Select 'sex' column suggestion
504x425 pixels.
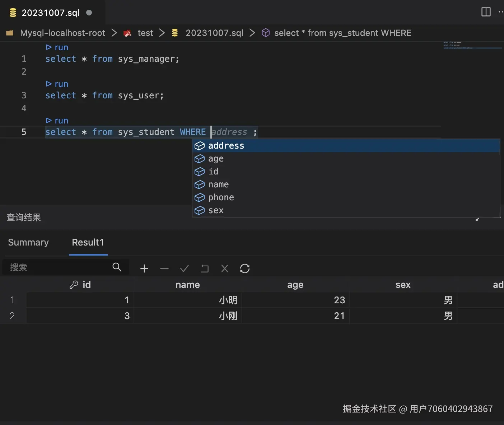[216, 210]
